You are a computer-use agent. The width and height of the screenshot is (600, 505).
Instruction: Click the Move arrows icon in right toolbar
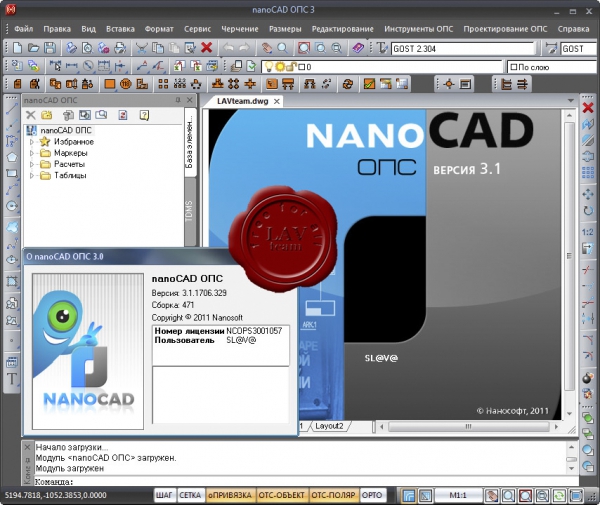click(588, 194)
